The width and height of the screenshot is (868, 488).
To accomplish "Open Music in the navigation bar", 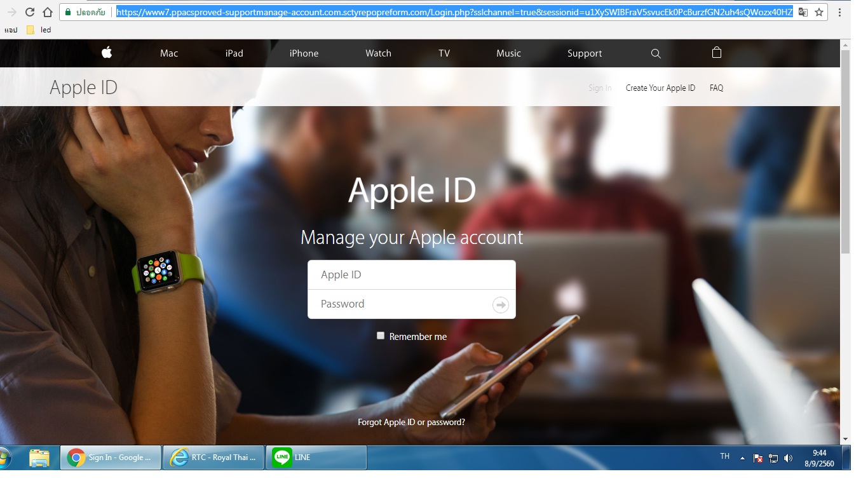I will coord(508,53).
